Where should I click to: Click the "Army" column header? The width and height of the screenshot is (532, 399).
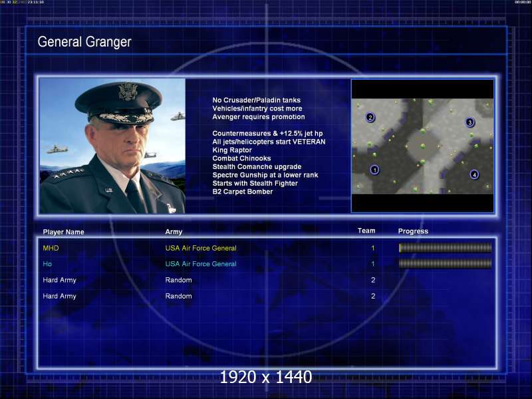tap(174, 231)
